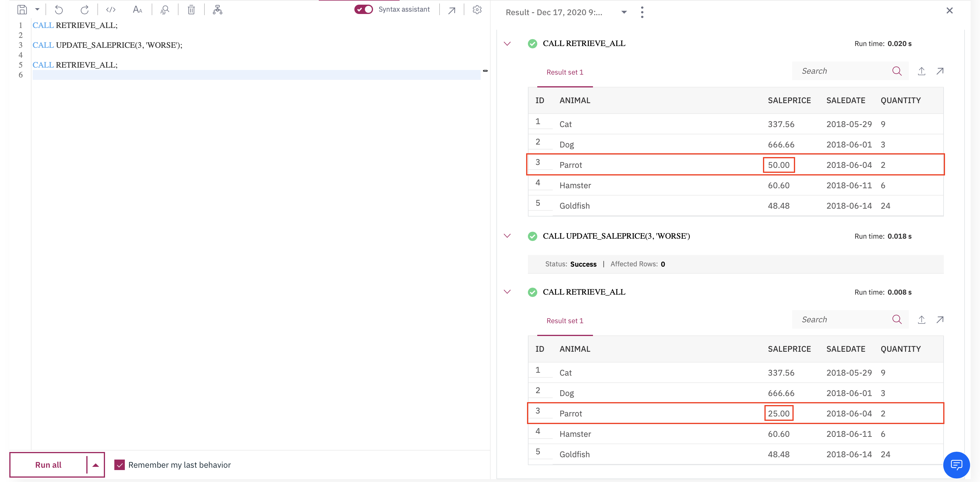Click export icon in first result set
980x482 pixels.
coord(921,71)
